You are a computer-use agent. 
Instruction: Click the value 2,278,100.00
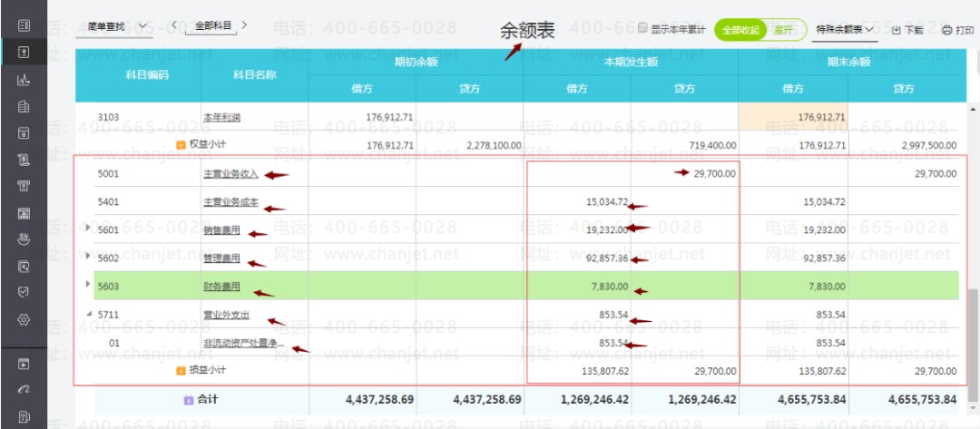[494, 145]
